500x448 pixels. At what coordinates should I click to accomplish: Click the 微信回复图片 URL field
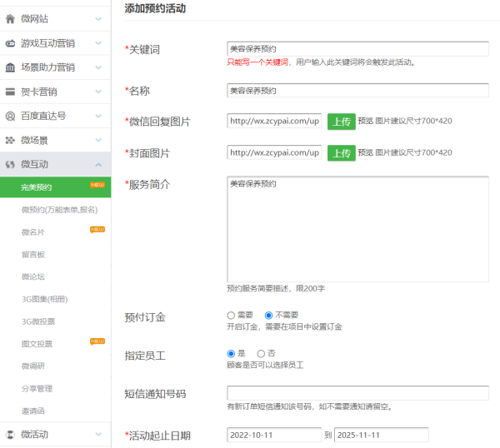point(274,121)
